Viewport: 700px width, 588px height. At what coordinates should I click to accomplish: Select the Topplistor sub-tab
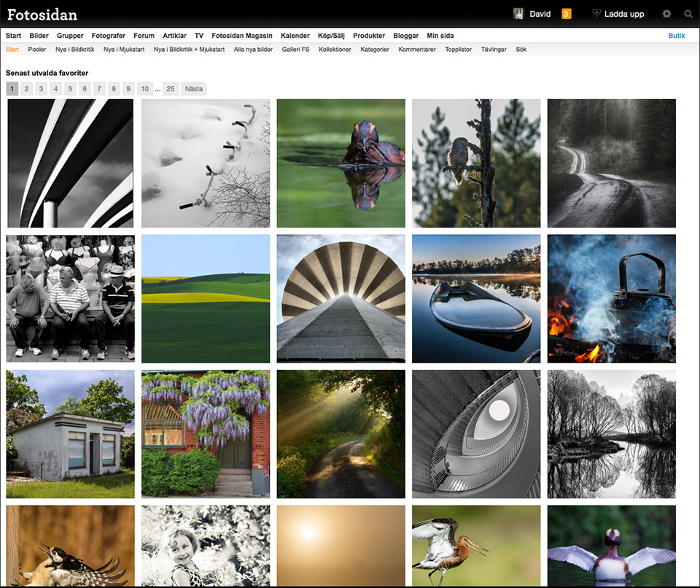458,50
